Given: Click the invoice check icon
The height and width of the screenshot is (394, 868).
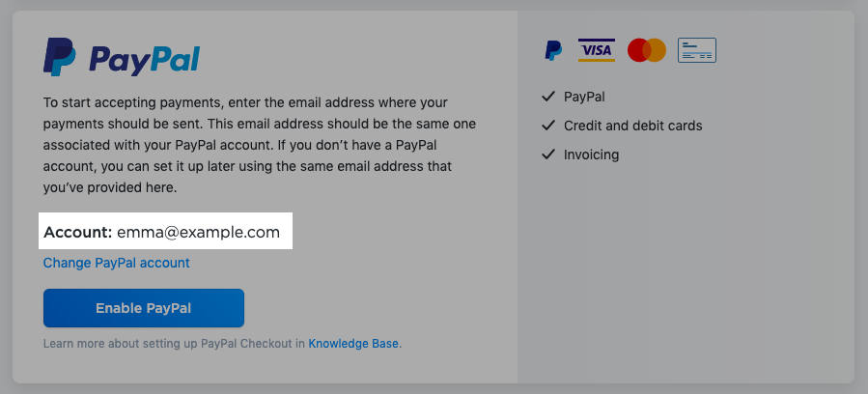Looking at the screenshot, I should [x=697, y=50].
